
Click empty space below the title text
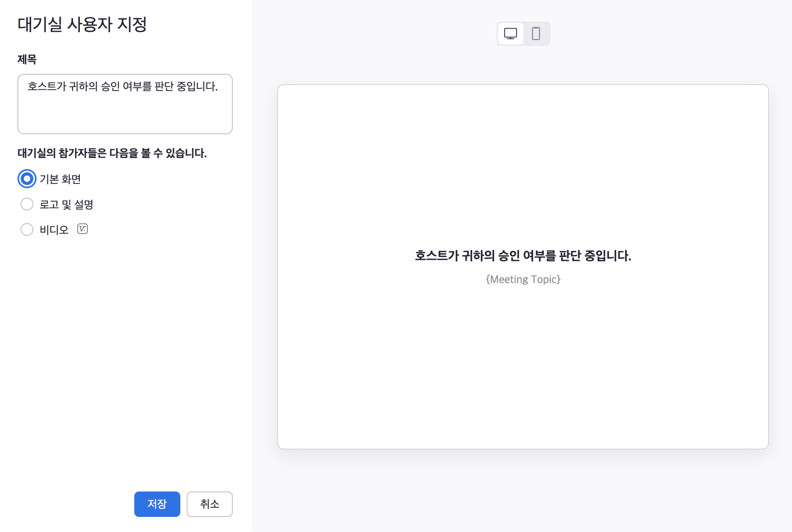[125, 117]
